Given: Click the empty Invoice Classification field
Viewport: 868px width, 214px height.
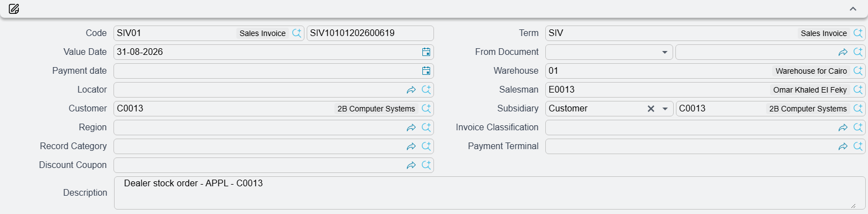Looking at the screenshot, I should tap(705, 128).
